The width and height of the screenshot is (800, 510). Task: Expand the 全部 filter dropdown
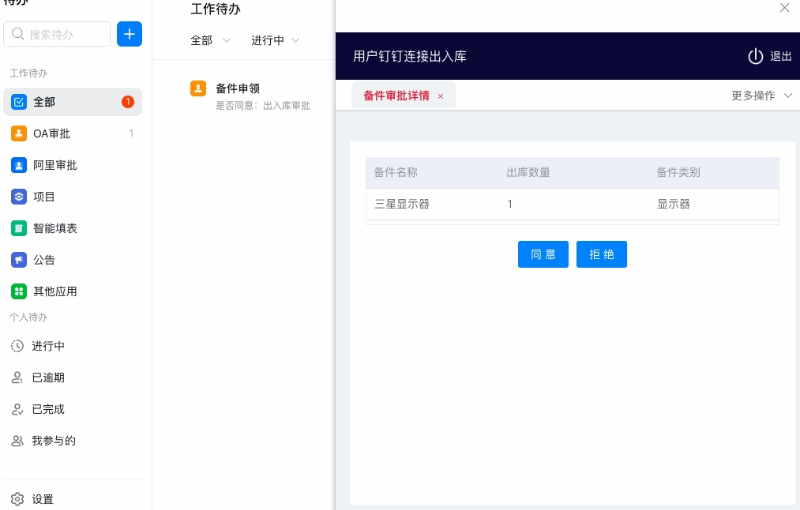click(x=210, y=40)
